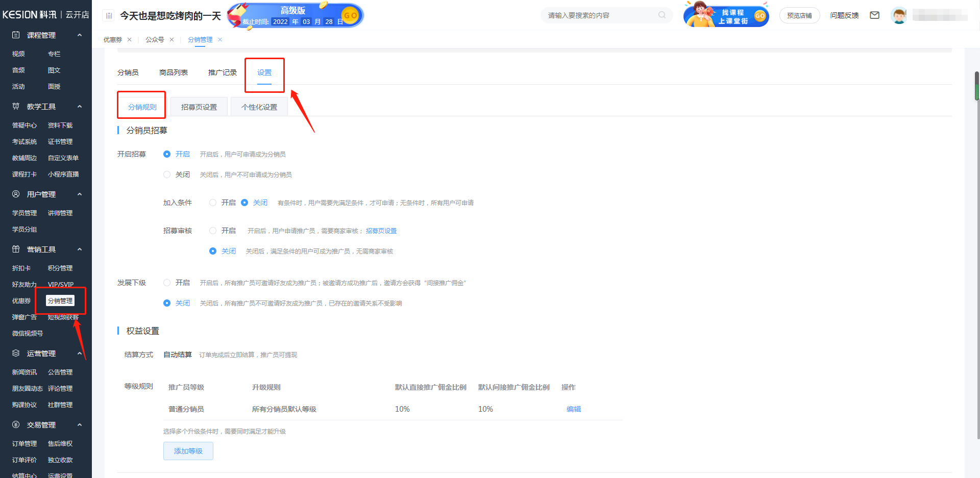Open 新闻资讯 in the sidebar

click(24, 372)
